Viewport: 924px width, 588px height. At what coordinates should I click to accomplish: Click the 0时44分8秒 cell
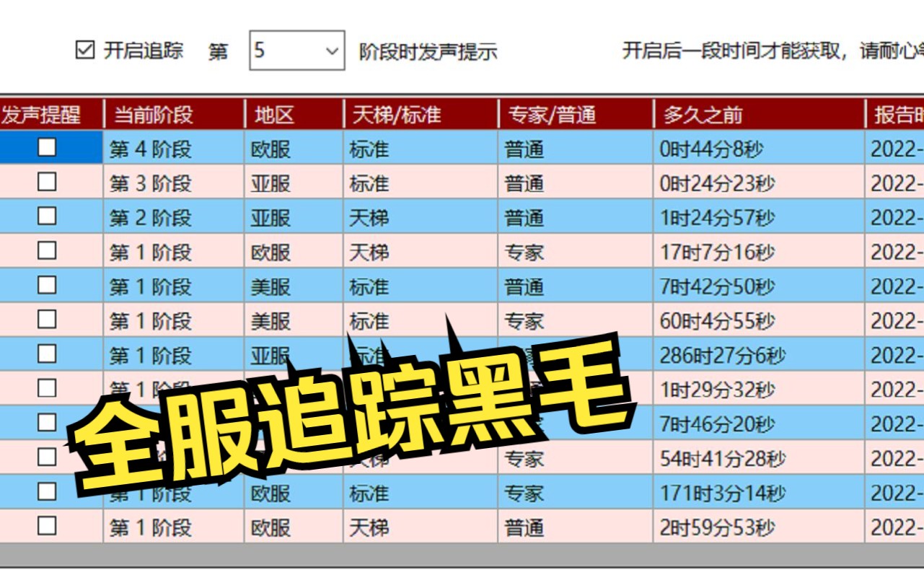tap(759, 149)
